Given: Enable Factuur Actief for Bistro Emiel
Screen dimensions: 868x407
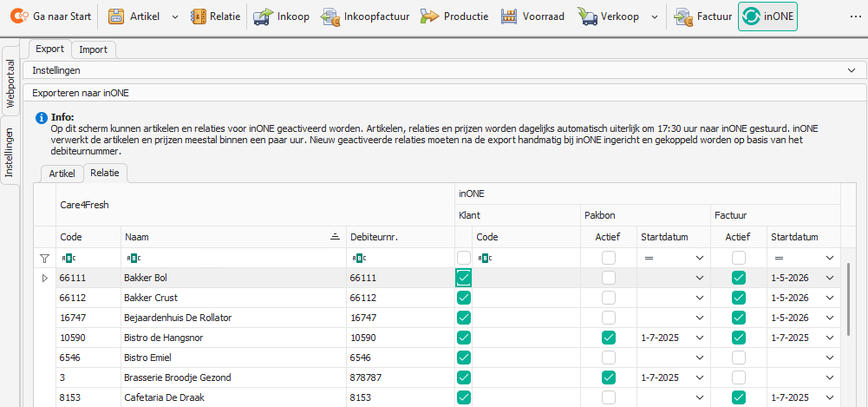Looking at the screenshot, I should click(x=739, y=358).
